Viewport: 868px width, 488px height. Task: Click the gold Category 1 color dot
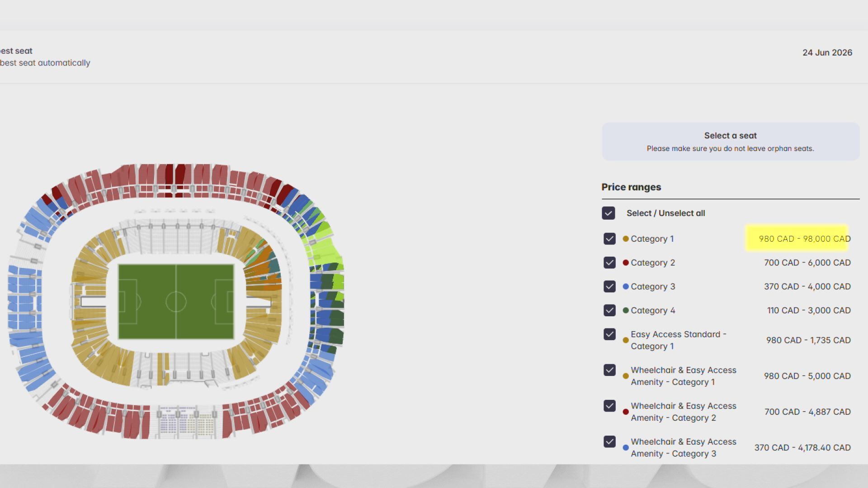pos(626,239)
